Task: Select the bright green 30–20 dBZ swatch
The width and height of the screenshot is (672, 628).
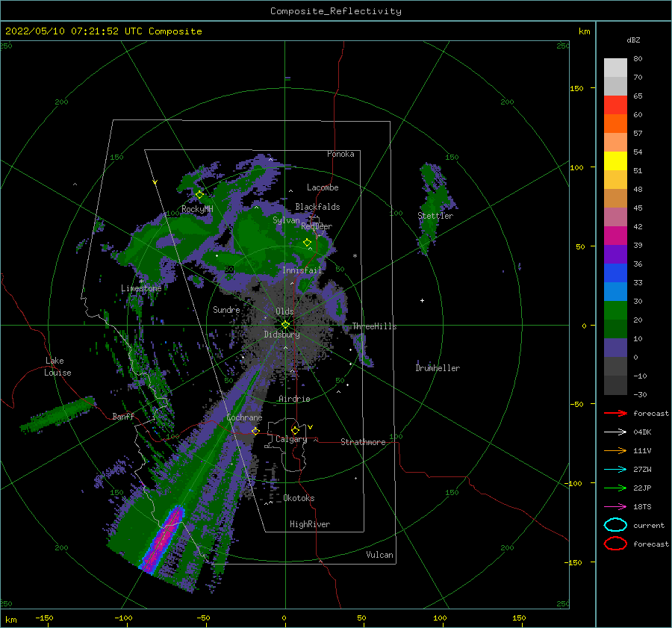Action: (x=615, y=310)
